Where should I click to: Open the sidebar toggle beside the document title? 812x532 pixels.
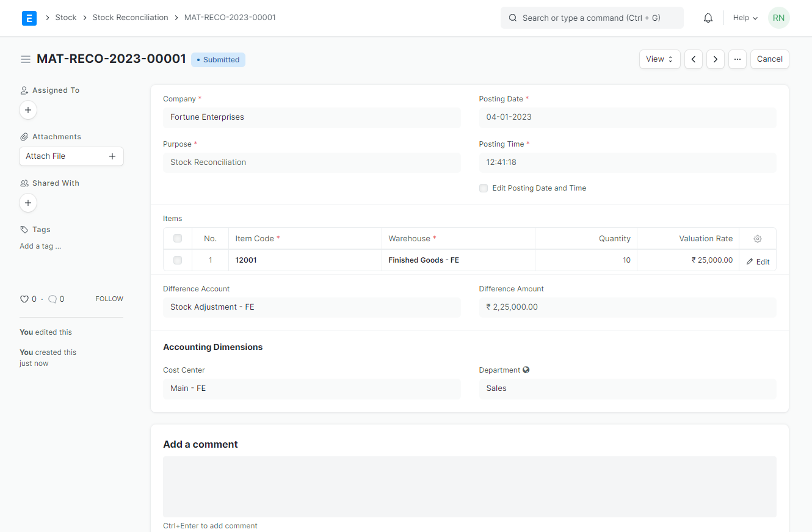(26, 59)
